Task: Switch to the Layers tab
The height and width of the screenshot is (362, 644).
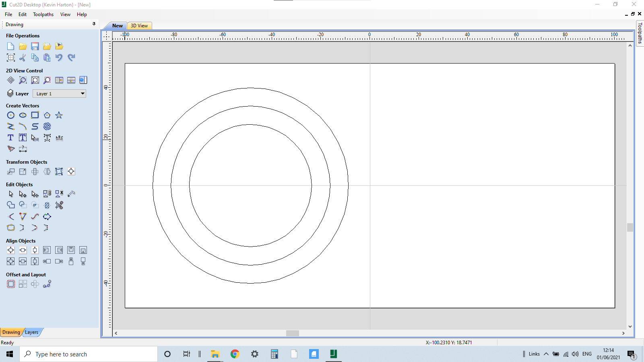Action: 32,332
